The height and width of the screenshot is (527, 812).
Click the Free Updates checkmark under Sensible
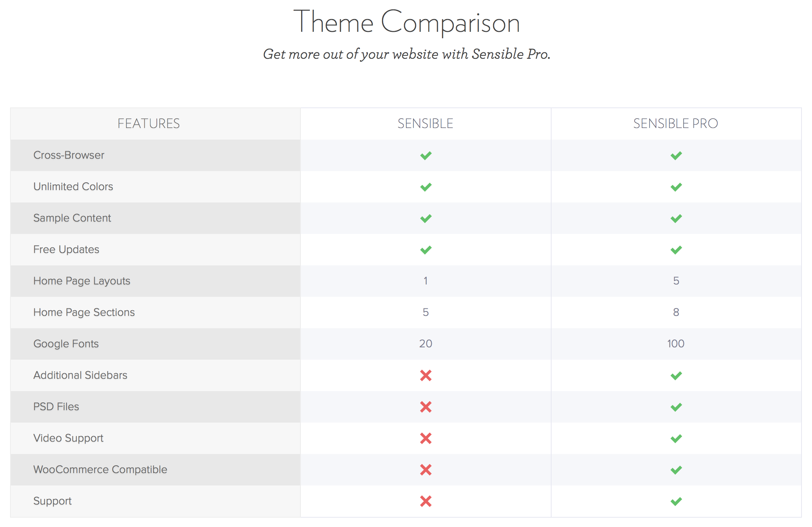pyautogui.click(x=426, y=250)
